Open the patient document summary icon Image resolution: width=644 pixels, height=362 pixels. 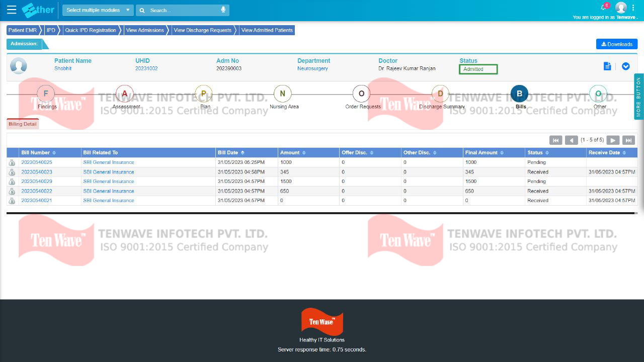pyautogui.click(x=607, y=66)
